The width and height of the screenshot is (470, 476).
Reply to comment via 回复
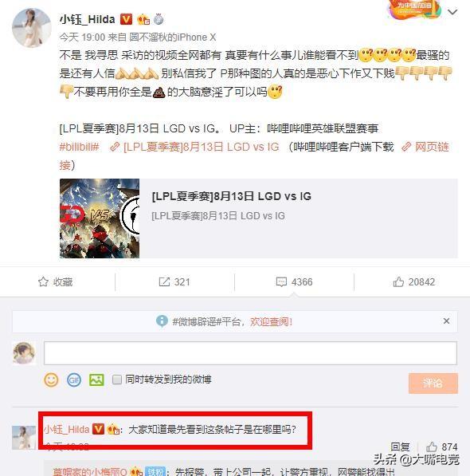click(x=400, y=446)
